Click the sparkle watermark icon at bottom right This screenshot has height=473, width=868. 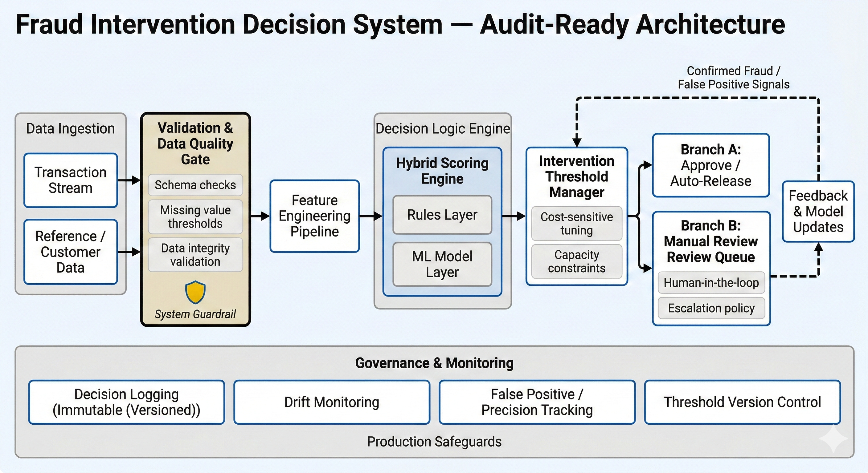[x=833, y=438]
